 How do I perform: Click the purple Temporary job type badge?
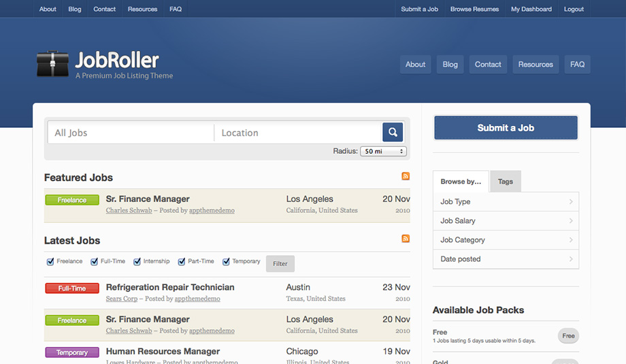(x=72, y=352)
